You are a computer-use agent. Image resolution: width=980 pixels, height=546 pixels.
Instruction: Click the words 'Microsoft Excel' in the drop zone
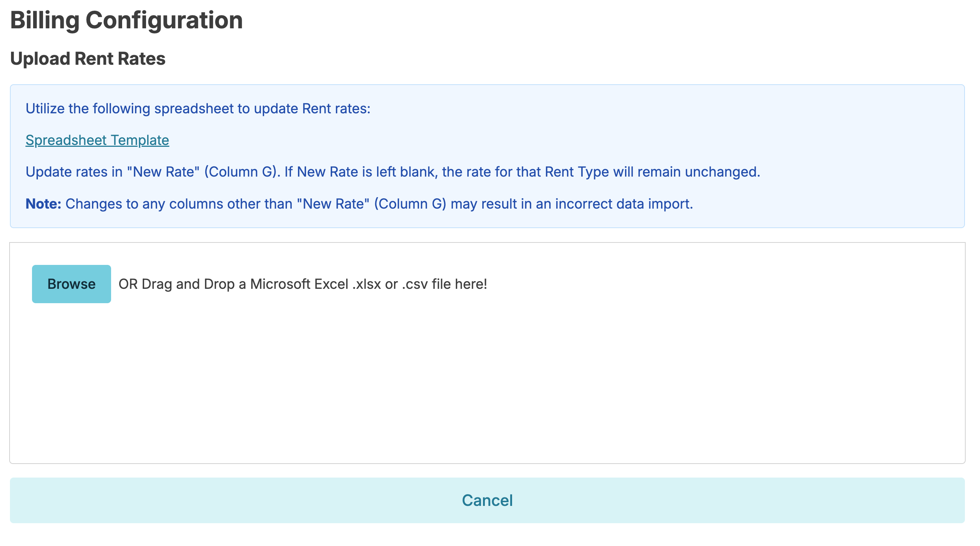(299, 284)
